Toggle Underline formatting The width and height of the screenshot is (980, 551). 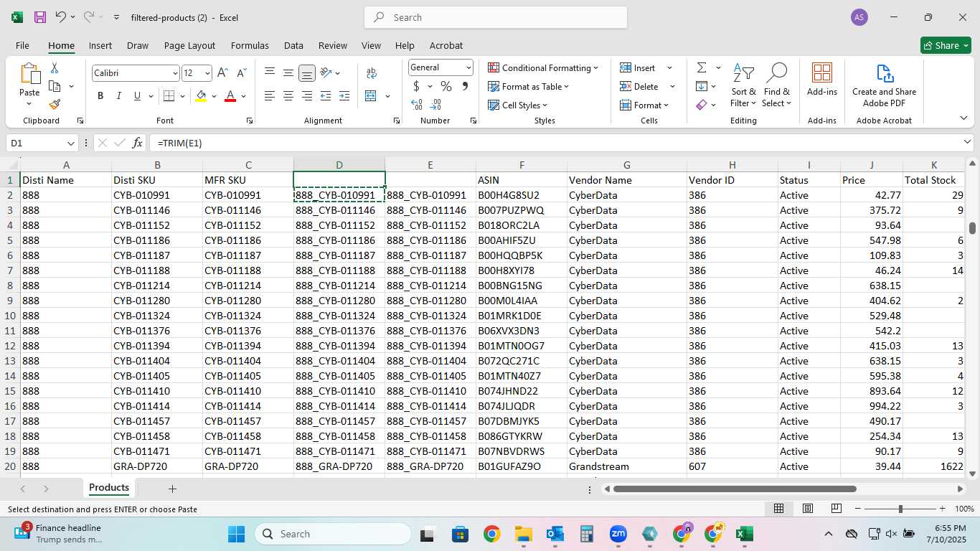click(137, 96)
